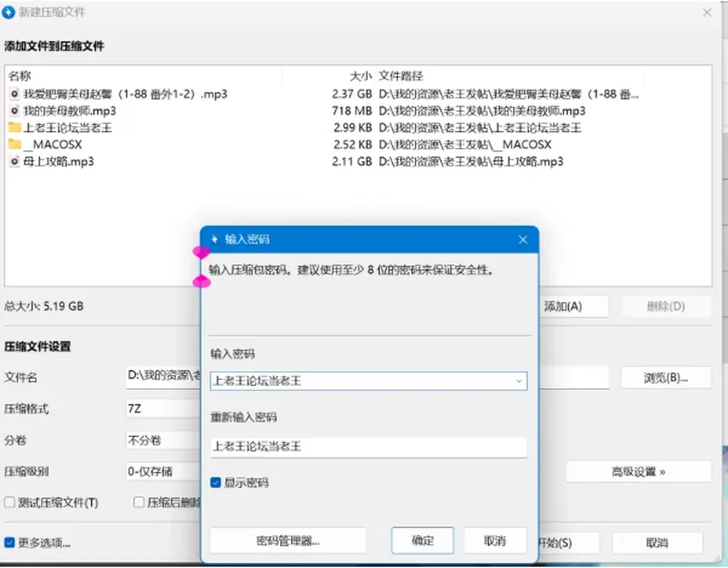Open the 分卷 dropdown showing 不分卷

[163, 441]
